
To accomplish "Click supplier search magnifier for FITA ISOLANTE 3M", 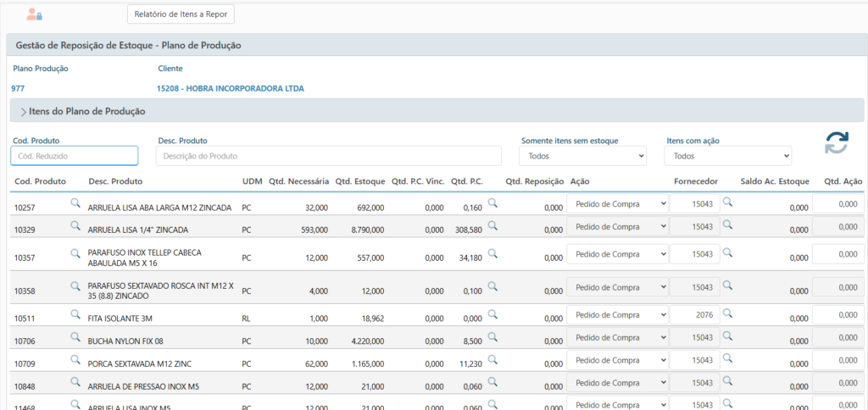I will (x=727, y=313).
